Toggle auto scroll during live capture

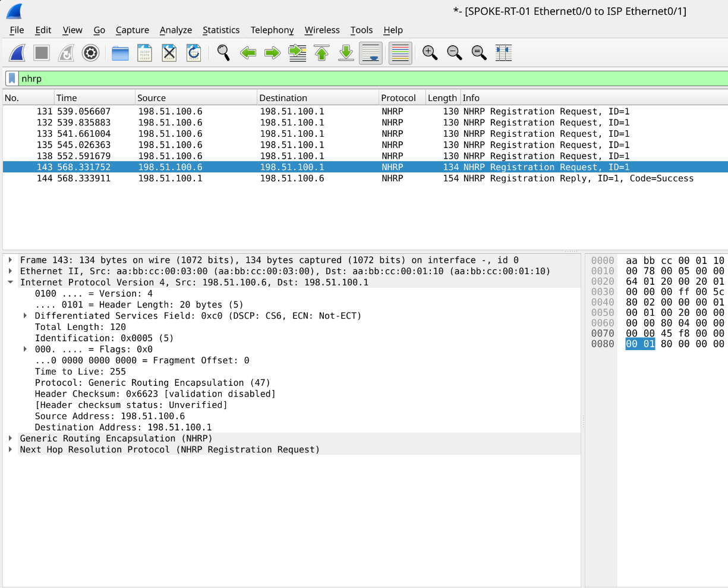(371, 53)
